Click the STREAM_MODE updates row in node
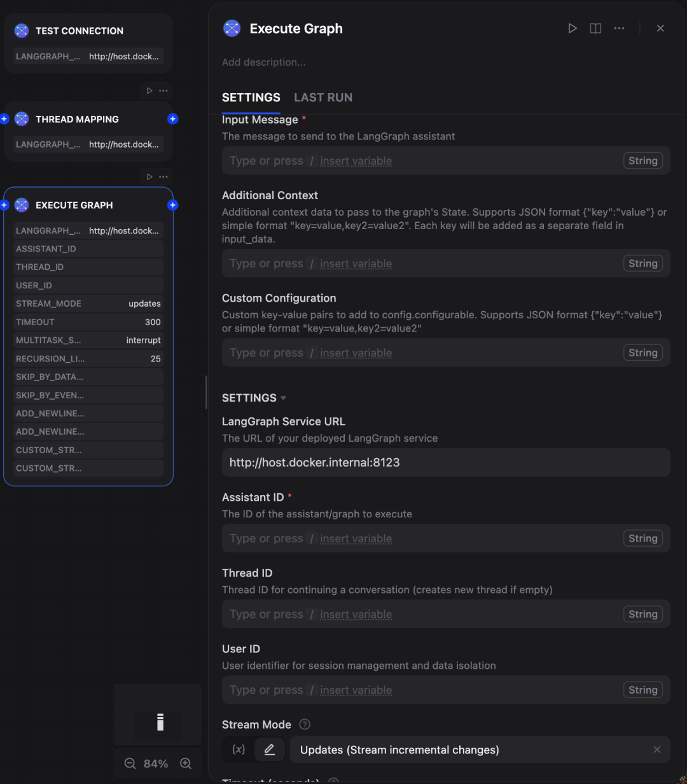Screen dimensions: 687x784 click(88, 304)
